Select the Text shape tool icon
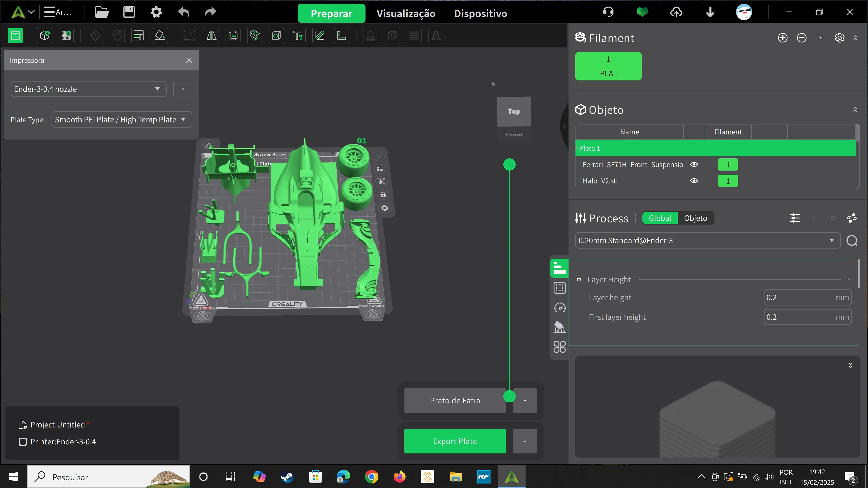 pos(298,35)
